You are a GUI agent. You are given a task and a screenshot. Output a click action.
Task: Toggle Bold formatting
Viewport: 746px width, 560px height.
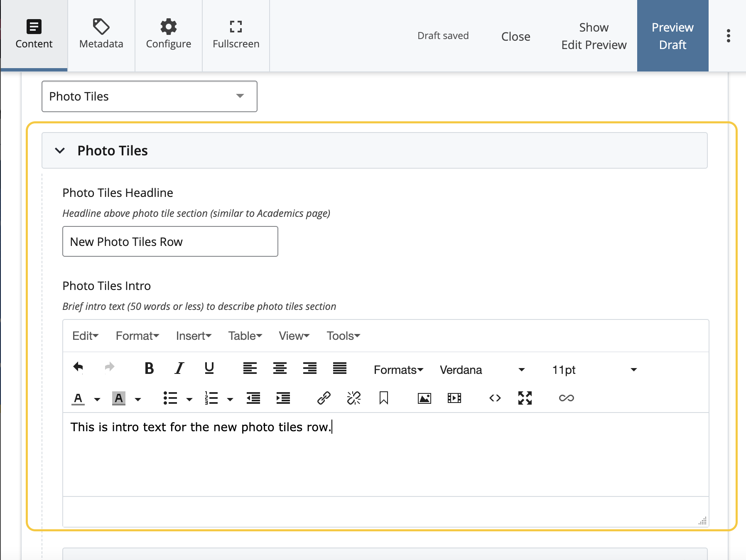click(149, 368)
